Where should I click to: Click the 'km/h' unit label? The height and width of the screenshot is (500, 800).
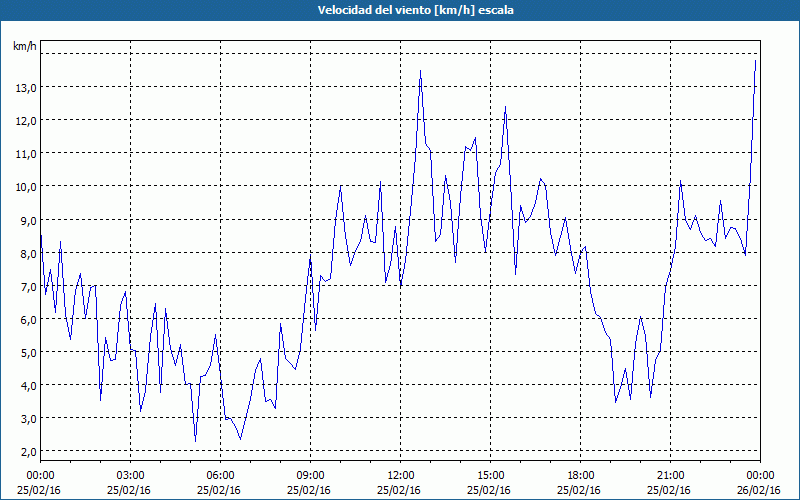pos(25,47)
